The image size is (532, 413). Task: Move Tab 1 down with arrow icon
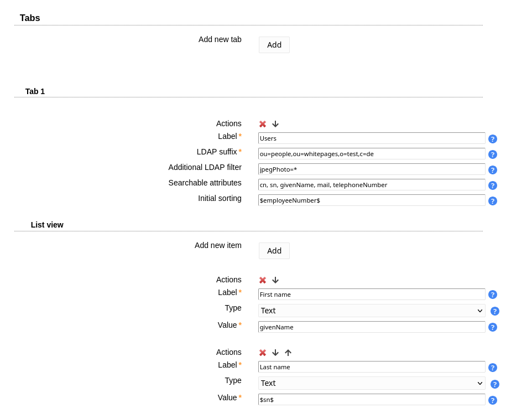coord(275,124)
